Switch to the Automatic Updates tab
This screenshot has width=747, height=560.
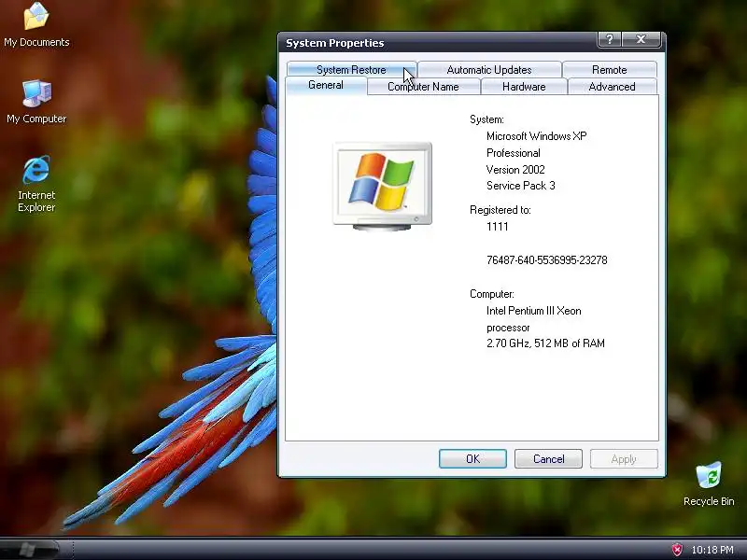click(x=489, y=69)
